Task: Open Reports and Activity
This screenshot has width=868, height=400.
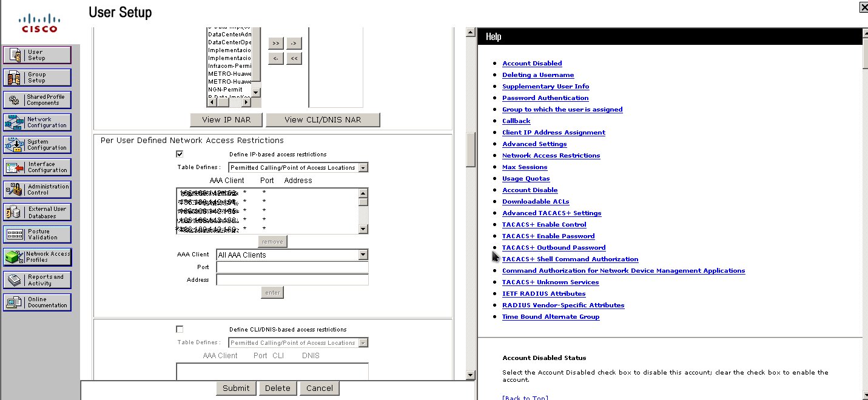Action: (x=37, y=279)
